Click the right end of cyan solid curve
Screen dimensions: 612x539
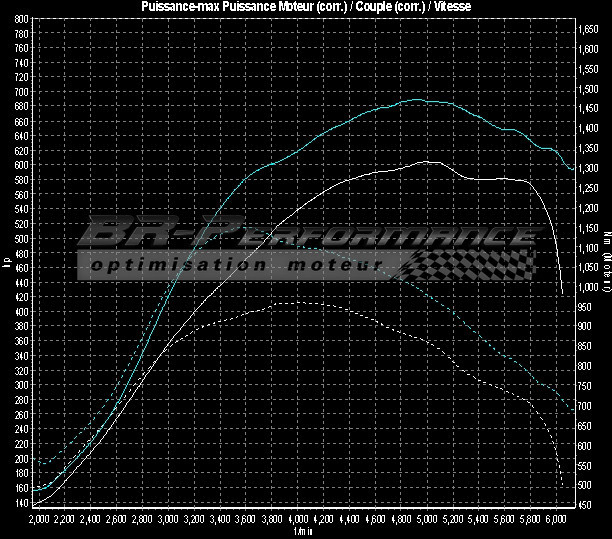pos(573,169)
